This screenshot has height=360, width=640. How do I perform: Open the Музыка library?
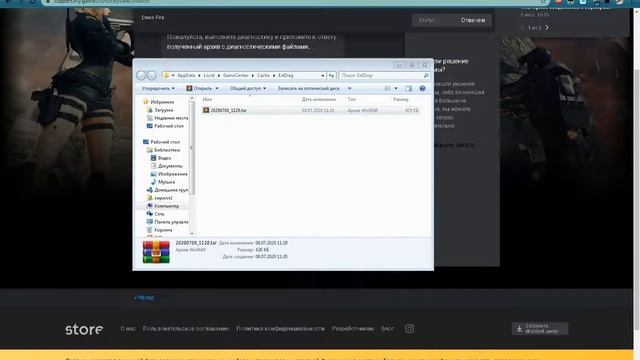tap(162, 182)
